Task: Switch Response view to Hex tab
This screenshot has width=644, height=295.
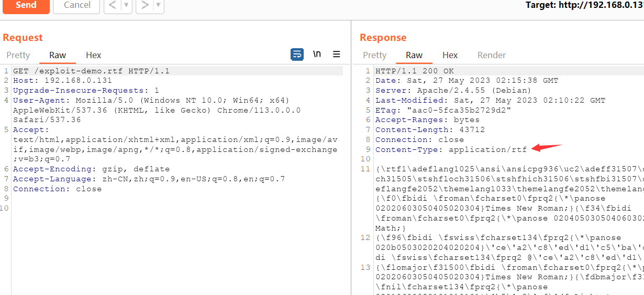Action: pos(450,55)
